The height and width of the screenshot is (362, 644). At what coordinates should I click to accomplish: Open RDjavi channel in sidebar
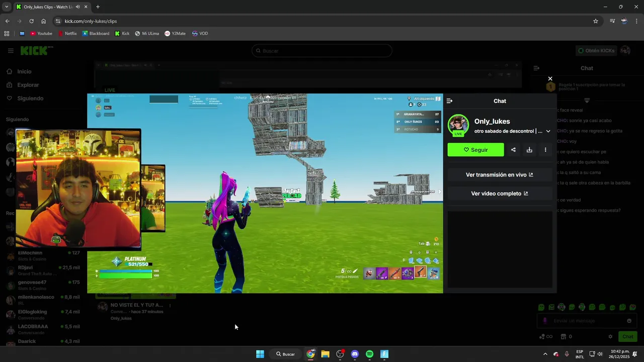point(43,270)
